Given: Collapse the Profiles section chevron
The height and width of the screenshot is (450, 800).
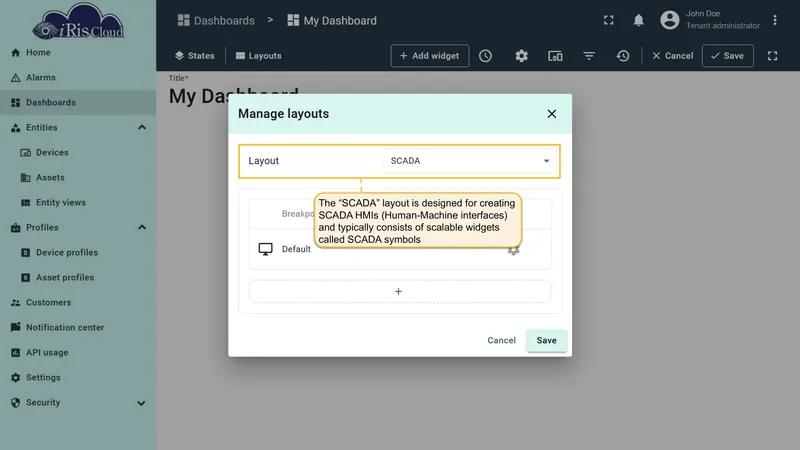Looking at the screenshot, I should point(142,228).
